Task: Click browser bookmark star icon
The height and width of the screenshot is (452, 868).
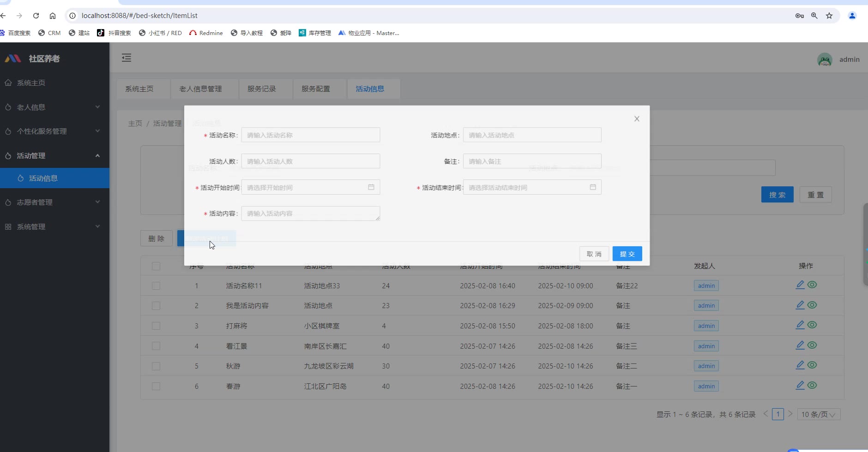Action: 829,16
